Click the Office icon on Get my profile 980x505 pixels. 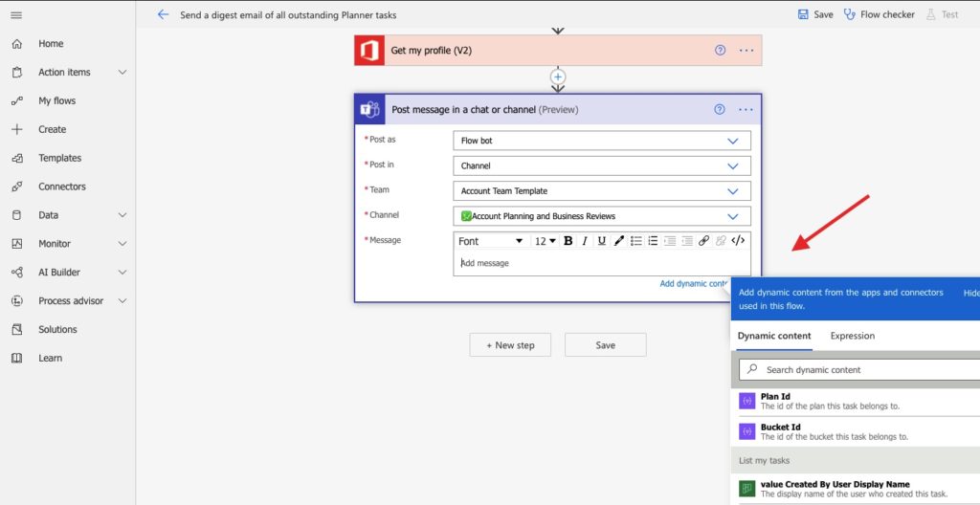369,51
